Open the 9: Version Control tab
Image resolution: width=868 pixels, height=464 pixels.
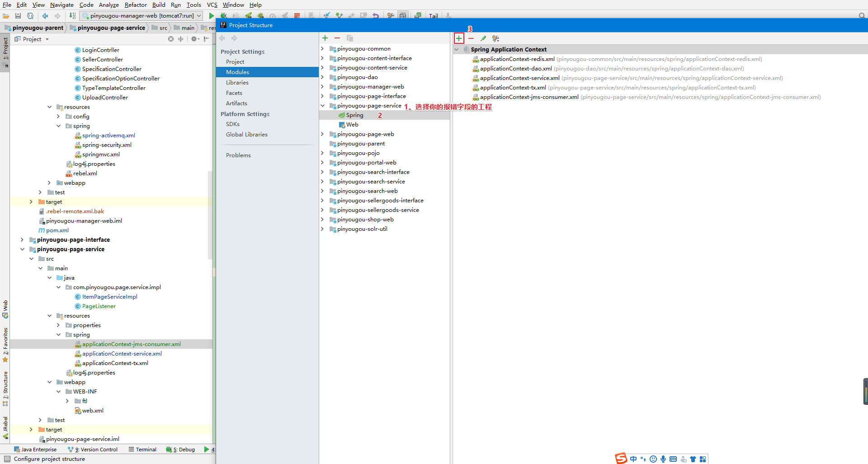pos(93,450)
